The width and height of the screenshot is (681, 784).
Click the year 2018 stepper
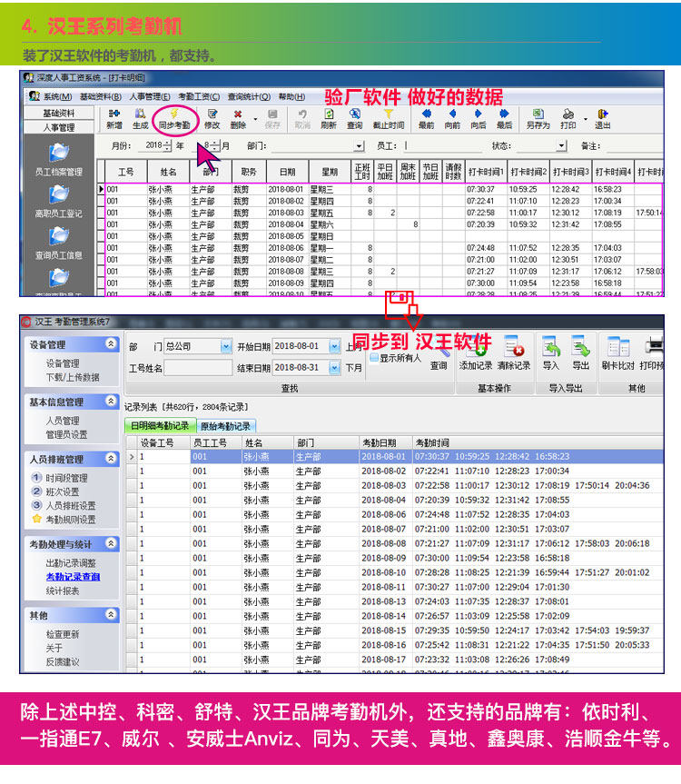click(167, 146)
